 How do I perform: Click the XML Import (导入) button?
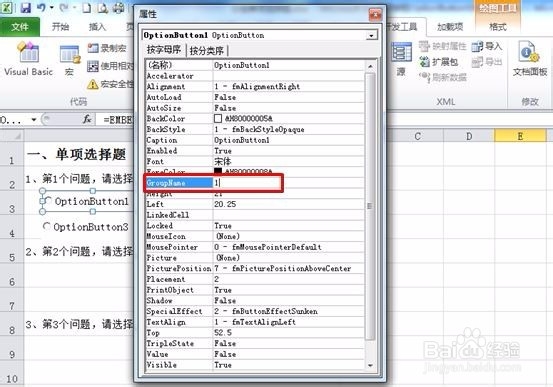[487, 46]
